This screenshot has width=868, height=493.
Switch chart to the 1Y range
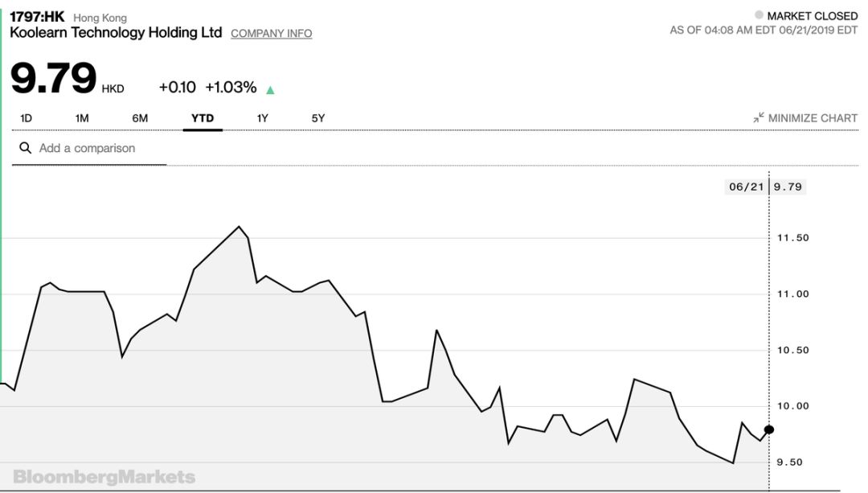point(262,118)
